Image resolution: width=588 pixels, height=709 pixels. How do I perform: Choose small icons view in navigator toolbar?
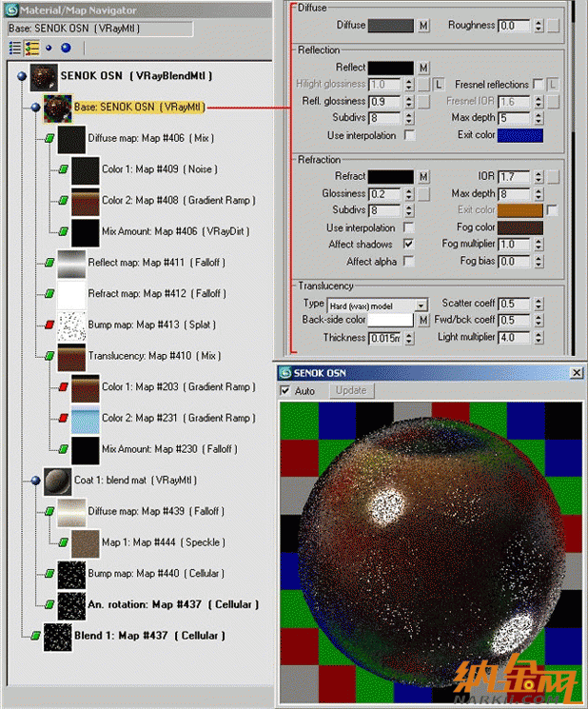coord(49,48)
